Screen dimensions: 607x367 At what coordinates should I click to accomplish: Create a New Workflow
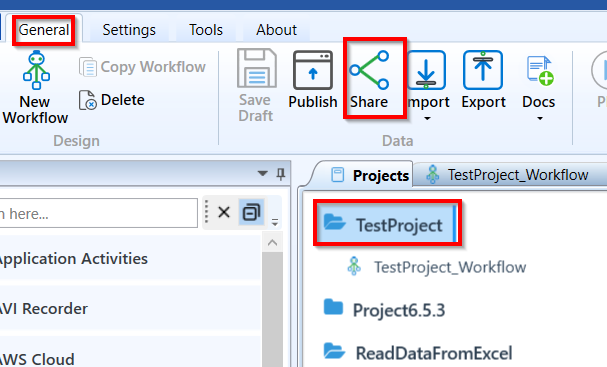point(36,87)
